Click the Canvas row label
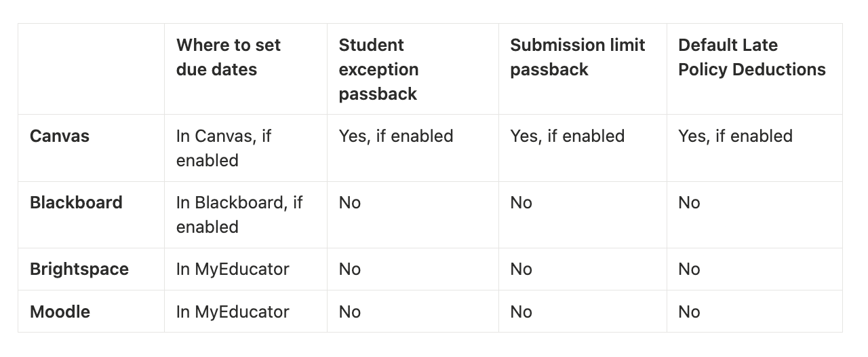The image size is (868, 357). tap(60, 136)
